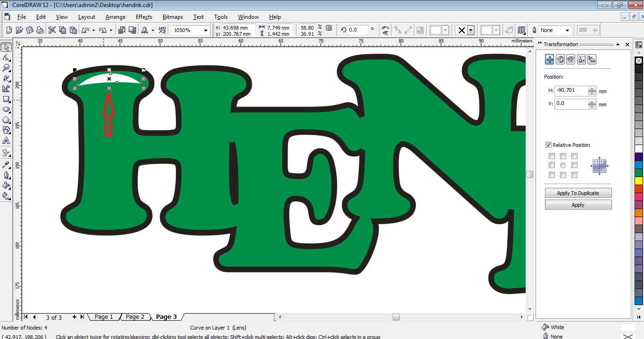Viewport: 644px width, 339px height.
Task: Open the end arrowhead X dropdown
Action: pyautogui.click(x=471, y=30)
